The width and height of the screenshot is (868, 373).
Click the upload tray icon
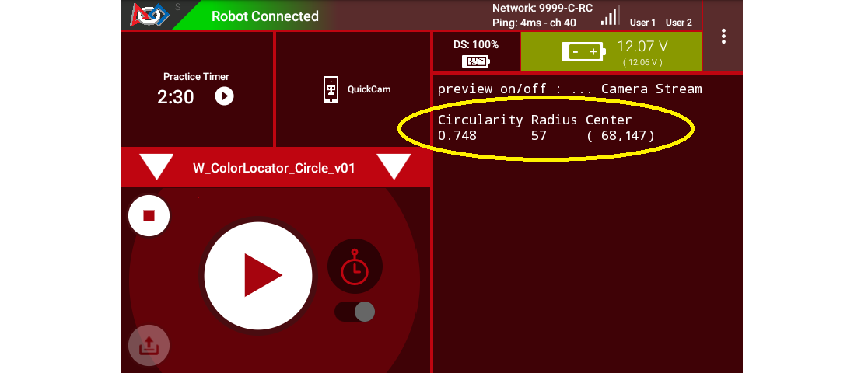coord(149,347)
